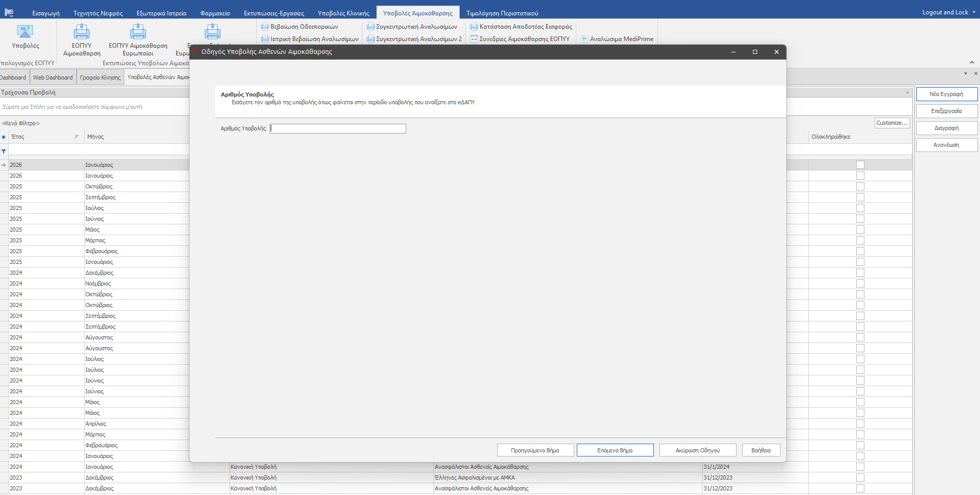Check Ολοκληρώθηκε box for 2025 Οκτώβριος row
The height and width of the screenshot is (495, 980).
click(860, 186)
